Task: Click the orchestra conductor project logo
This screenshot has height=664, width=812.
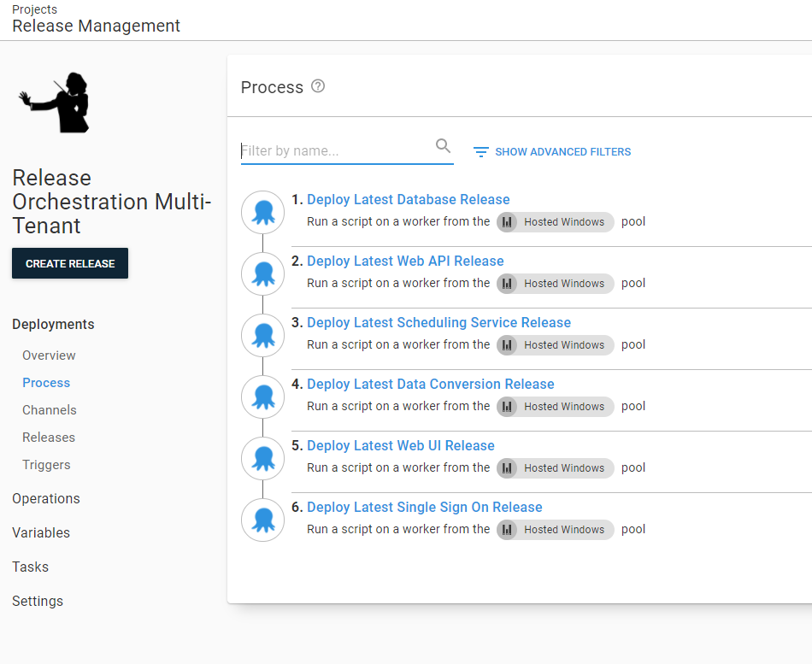Action: pyautogui.click(x=54, y=102)
